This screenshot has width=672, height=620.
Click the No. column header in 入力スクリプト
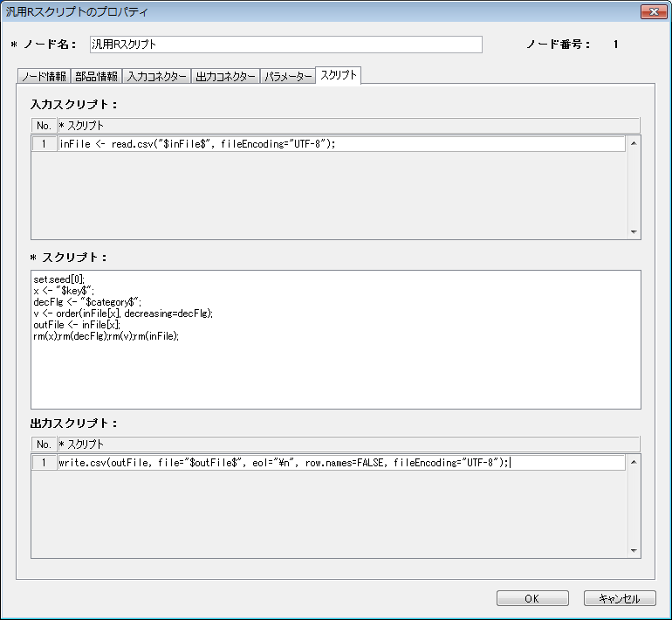tap(44, 126)
